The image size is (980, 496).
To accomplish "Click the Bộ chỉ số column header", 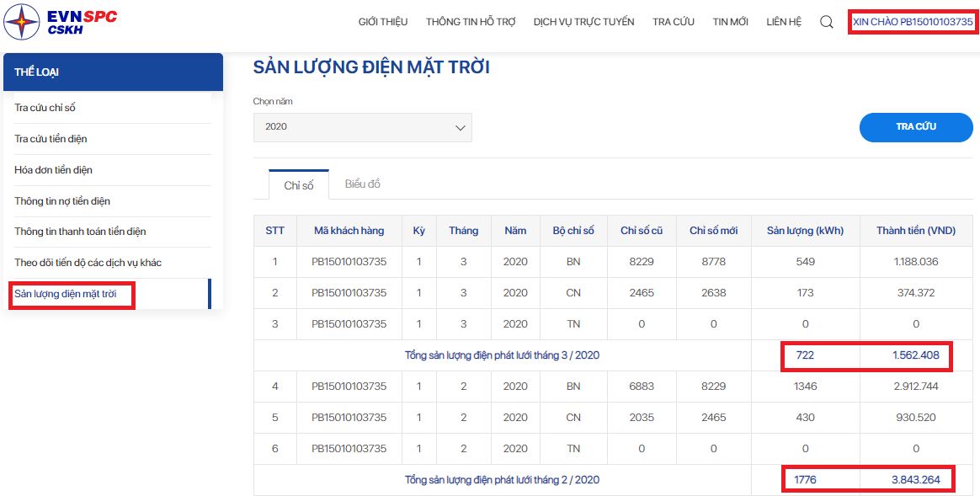I will click(573, 231).
